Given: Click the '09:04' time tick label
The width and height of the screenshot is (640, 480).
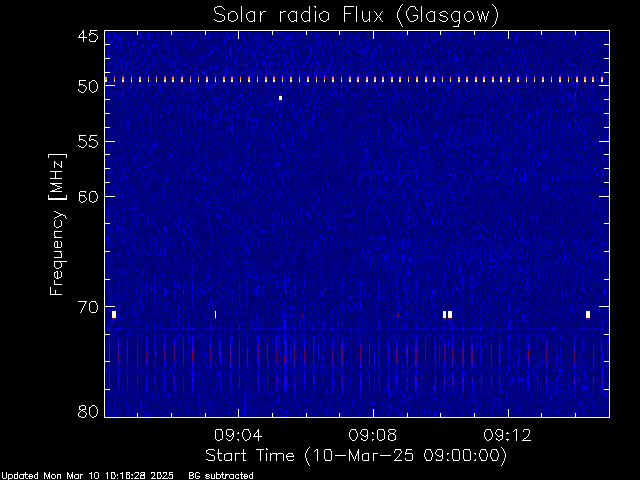Looking at the screenshot, I should [238, 435].
